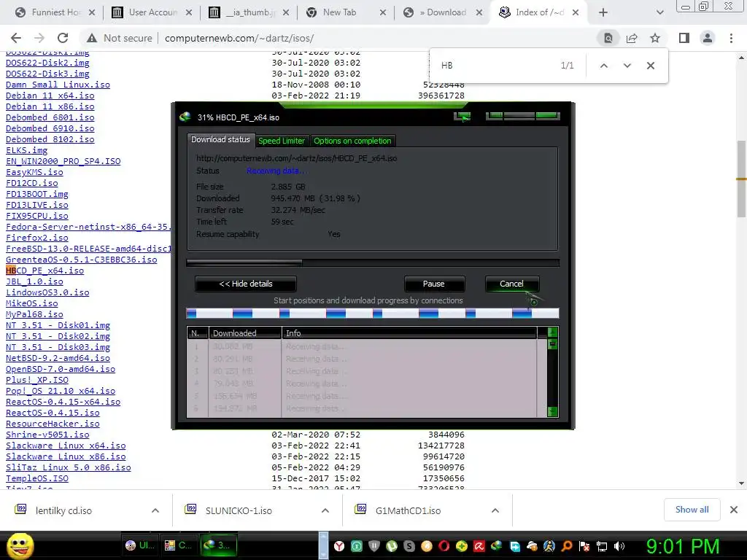Click the orange magnifier tray icon

click(567, 546)
